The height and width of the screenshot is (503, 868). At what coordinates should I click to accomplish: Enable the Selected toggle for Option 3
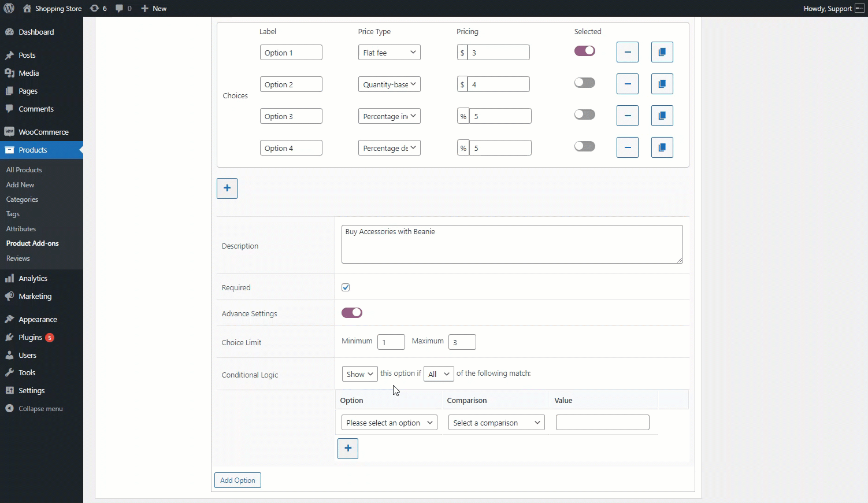click(585, 114)
